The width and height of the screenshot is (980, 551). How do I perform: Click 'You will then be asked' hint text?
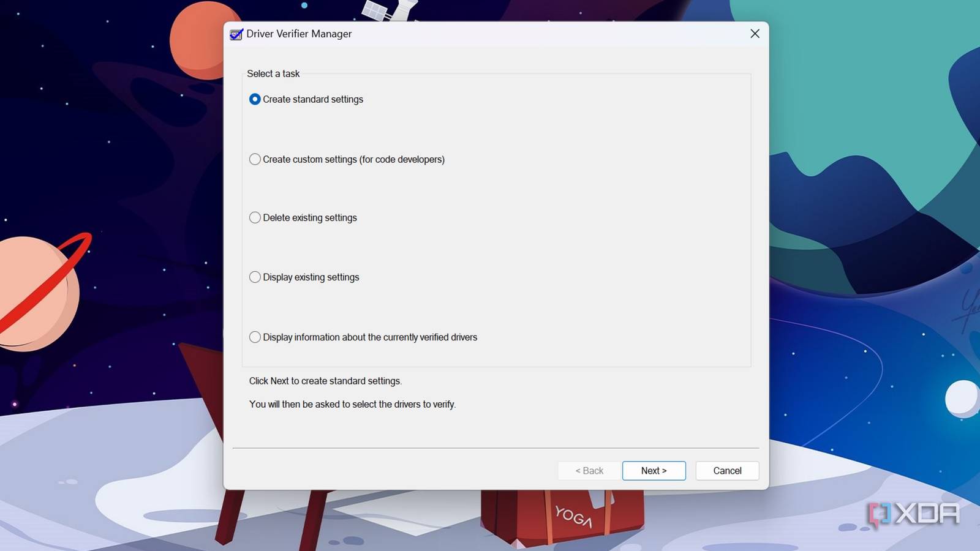(352, 404)
